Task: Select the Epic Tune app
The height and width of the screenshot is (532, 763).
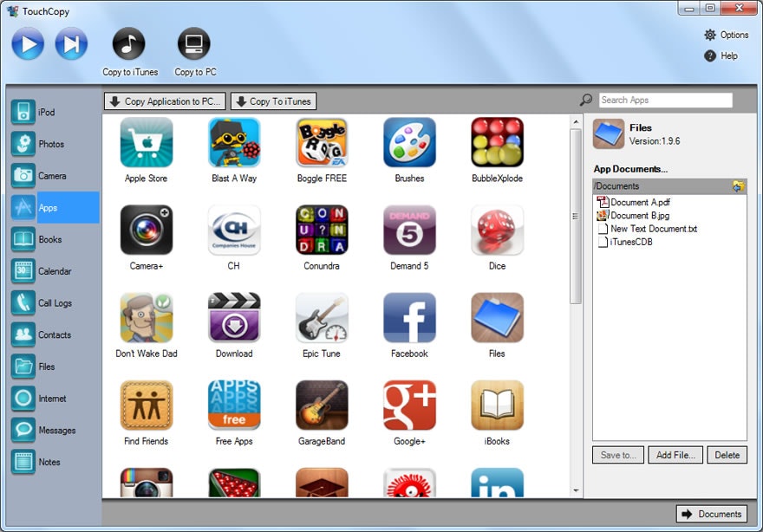Action: (x=322, y=325)
